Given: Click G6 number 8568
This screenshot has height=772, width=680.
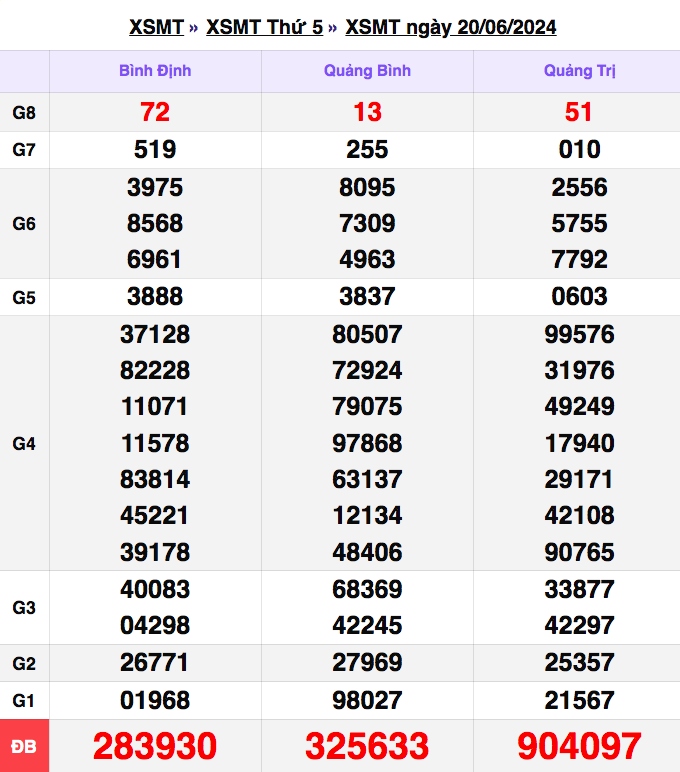Looking at the screenshot, I should [155, 224].
